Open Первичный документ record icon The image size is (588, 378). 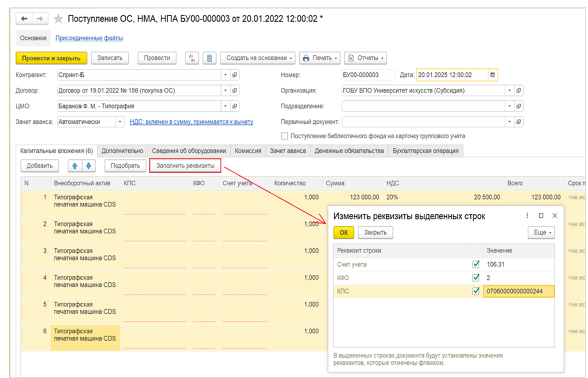(519, 122)
